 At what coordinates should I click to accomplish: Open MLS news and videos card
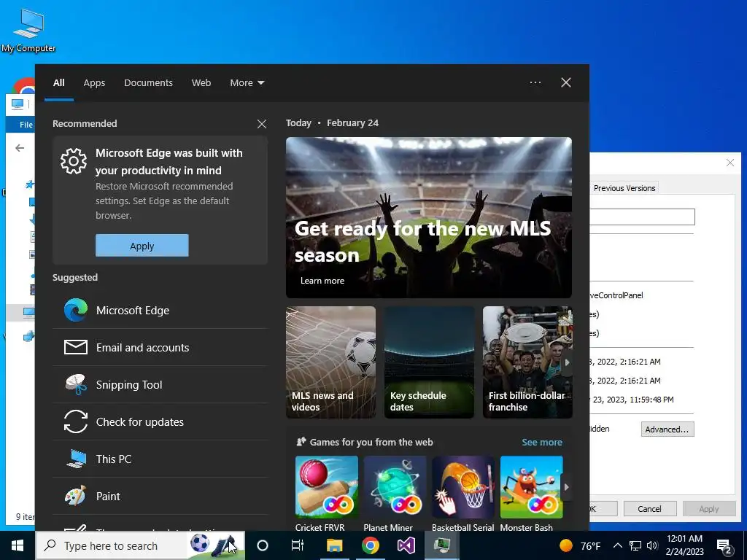(330, 362)
